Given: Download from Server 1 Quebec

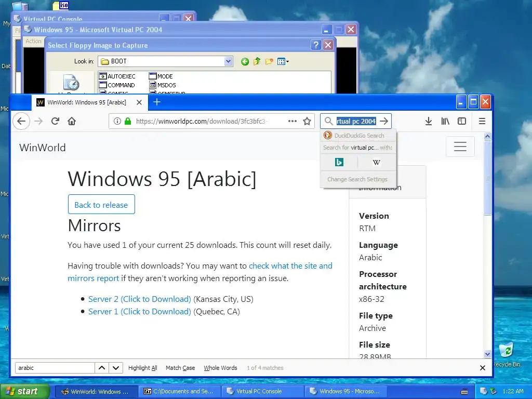Looking at the screenshot, I should [139, 312].
